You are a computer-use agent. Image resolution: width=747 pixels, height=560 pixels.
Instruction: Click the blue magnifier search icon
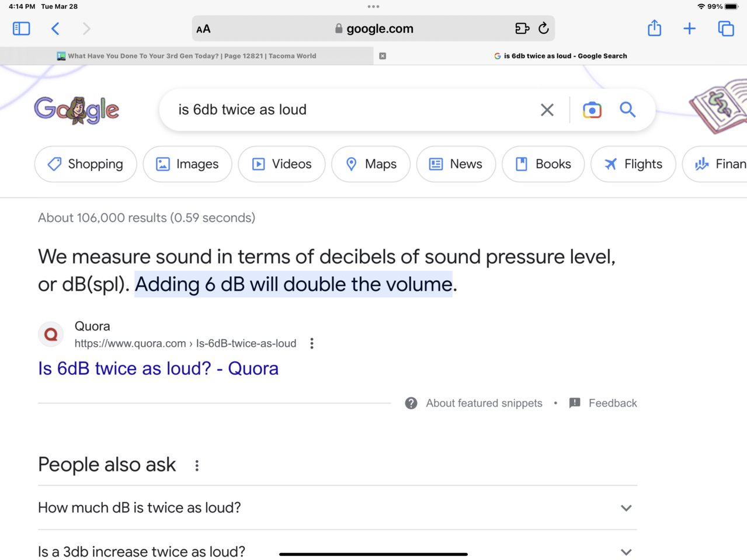627,109
